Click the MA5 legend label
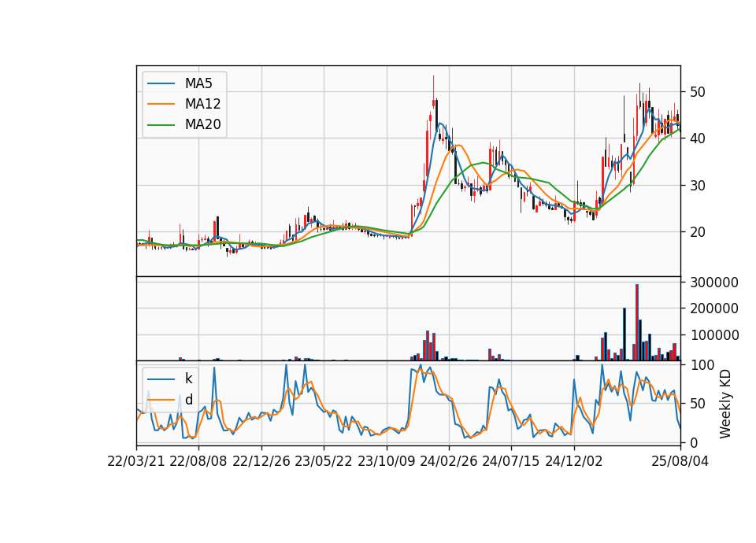Image resolution: width=756 pixels, height=543 pixels. (198, 83)
